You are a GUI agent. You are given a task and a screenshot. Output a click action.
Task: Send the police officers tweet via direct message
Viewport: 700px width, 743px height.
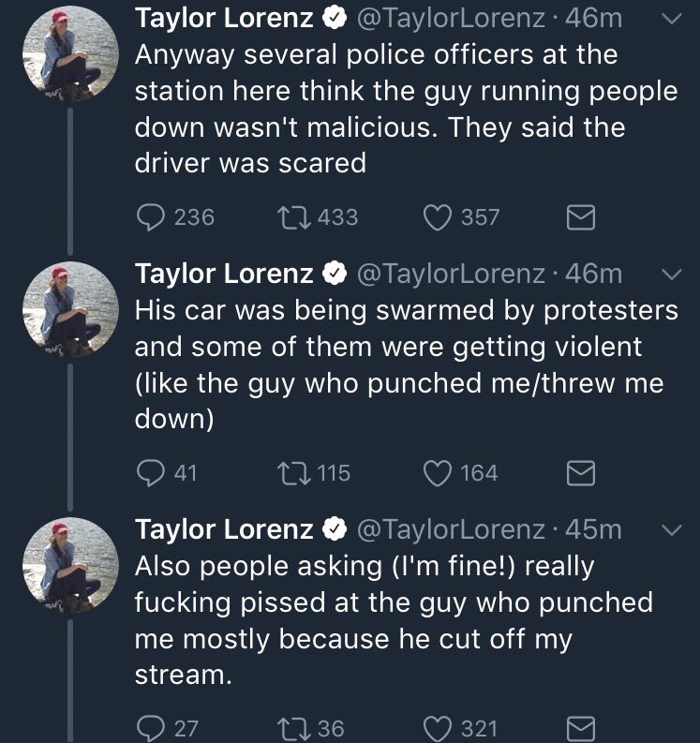(581, 217)
